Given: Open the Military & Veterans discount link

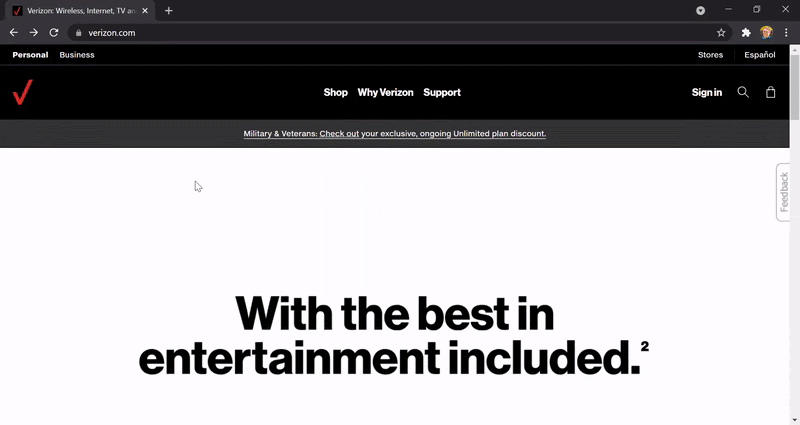Looking at the screenshot, I should pos(394,134).
